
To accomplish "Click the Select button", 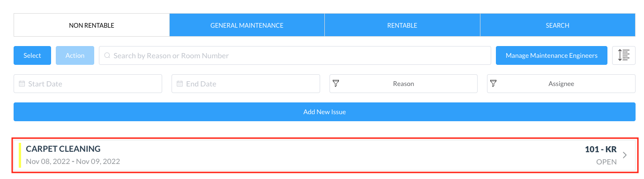I will point(32,55).
